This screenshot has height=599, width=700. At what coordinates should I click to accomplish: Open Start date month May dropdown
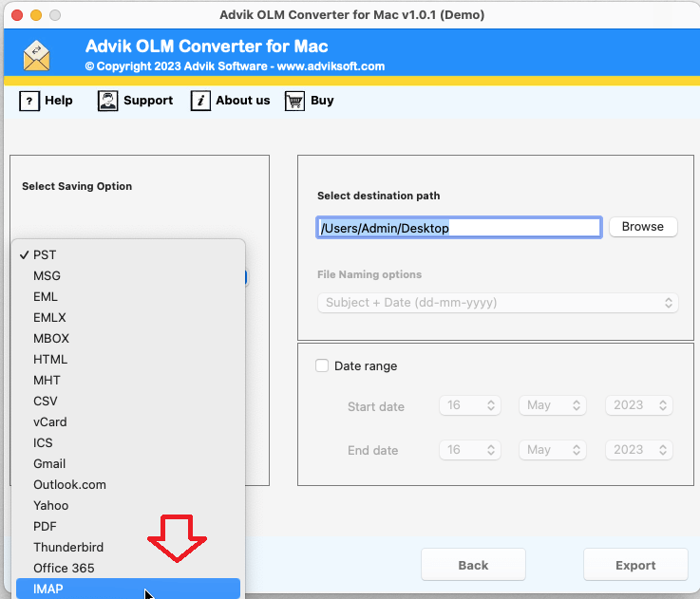552,405
